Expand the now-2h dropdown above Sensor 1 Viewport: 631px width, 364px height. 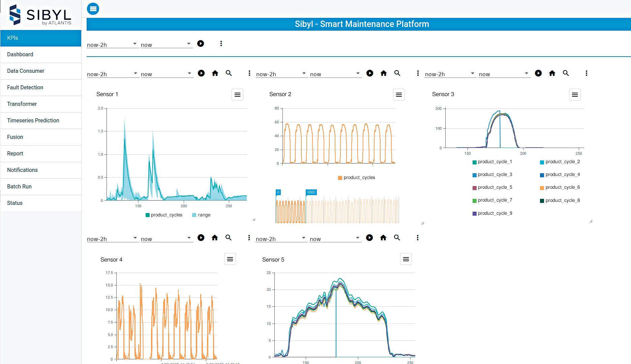113,73
